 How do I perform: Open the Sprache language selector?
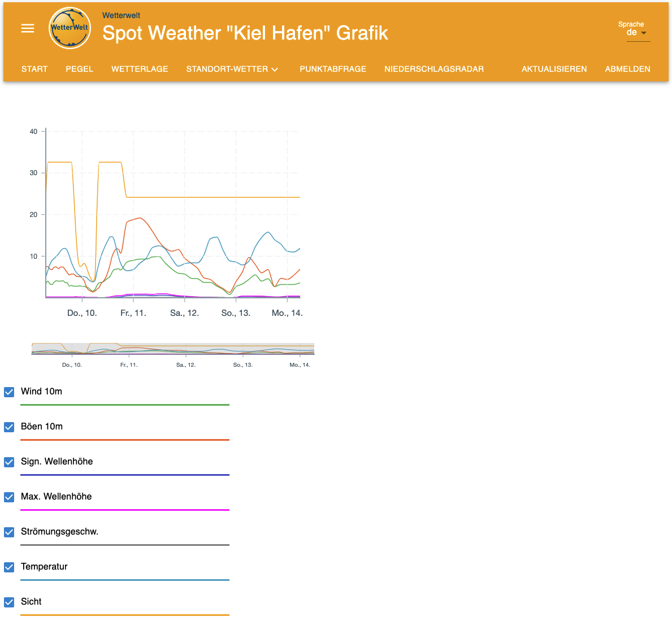click(x=638, y=32)
